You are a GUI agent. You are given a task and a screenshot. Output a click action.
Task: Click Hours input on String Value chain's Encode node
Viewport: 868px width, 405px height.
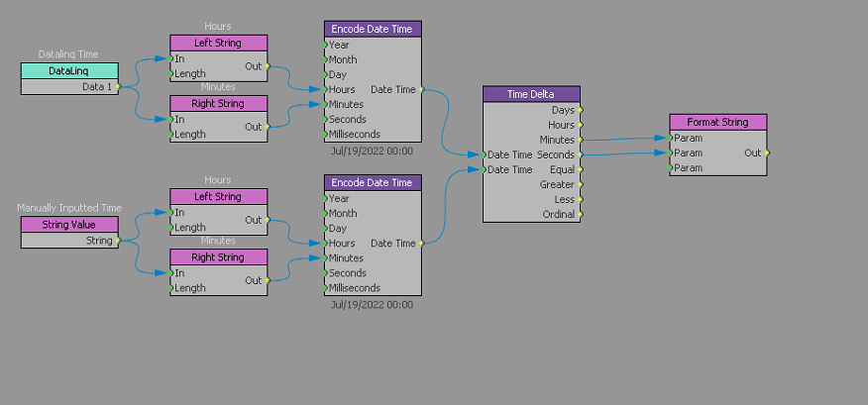[325, 243]
